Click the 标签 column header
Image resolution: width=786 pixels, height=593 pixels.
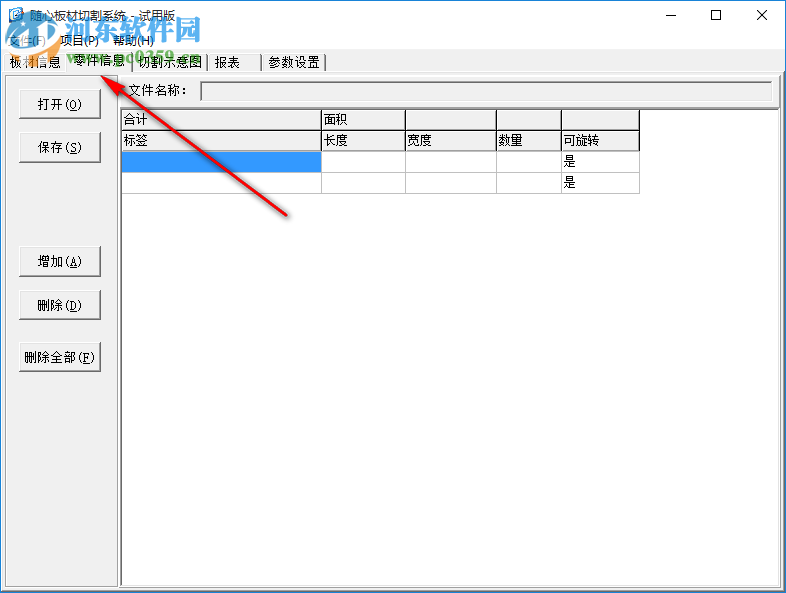pyautogui.click(x=221, y=141)
